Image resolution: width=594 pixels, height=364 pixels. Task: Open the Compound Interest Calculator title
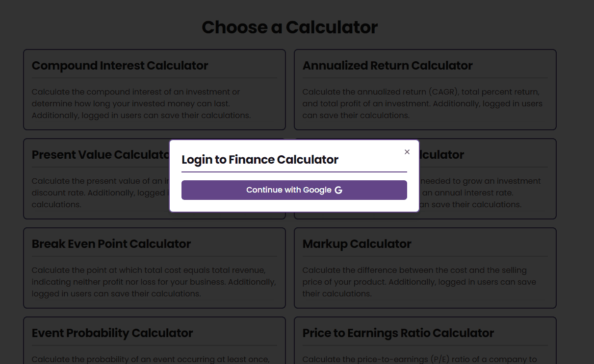click(120, 66)
